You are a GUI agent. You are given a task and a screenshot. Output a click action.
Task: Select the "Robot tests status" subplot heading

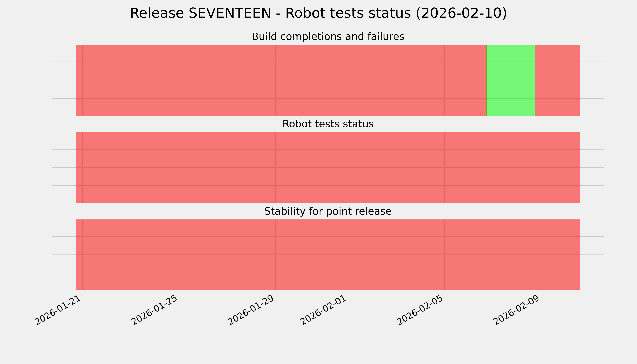click(x=328, y=124)
